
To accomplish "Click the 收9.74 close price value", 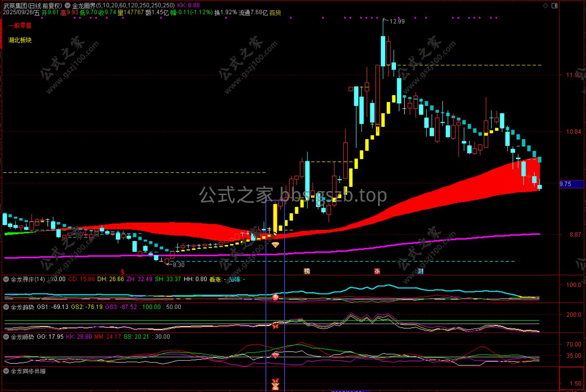I will coord(107,12).
